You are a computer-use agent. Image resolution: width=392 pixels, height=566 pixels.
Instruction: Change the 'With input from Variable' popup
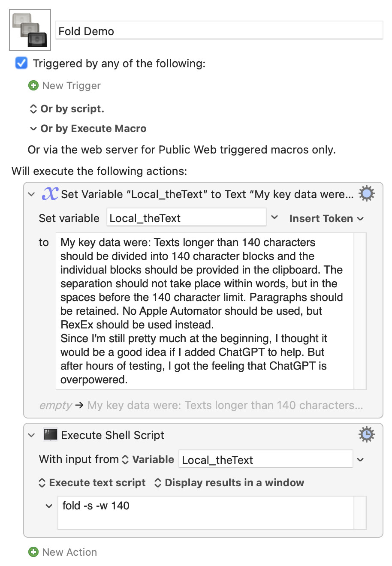point(148,459)
